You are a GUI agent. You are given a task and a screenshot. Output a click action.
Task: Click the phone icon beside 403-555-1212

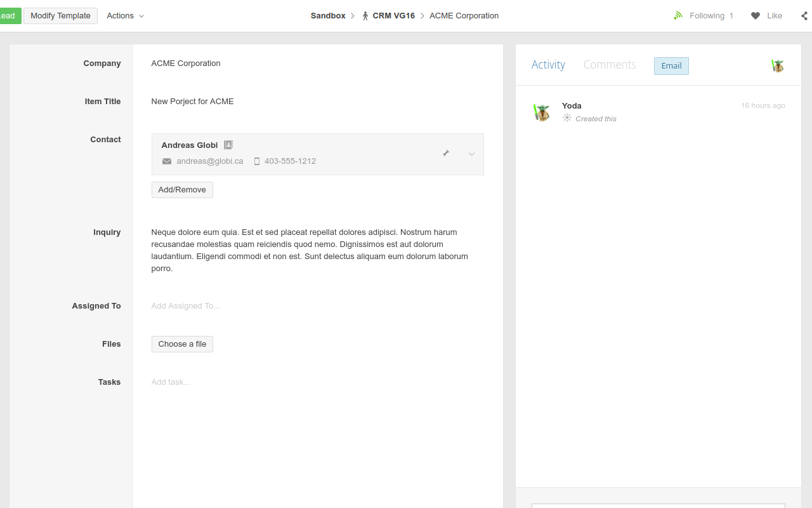pyautogui.click(x=256, y=161)
